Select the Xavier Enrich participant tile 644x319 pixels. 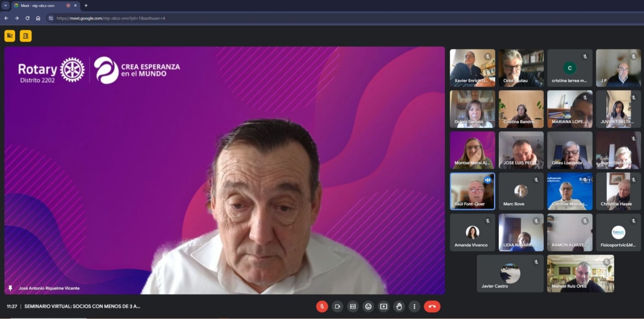472,68
